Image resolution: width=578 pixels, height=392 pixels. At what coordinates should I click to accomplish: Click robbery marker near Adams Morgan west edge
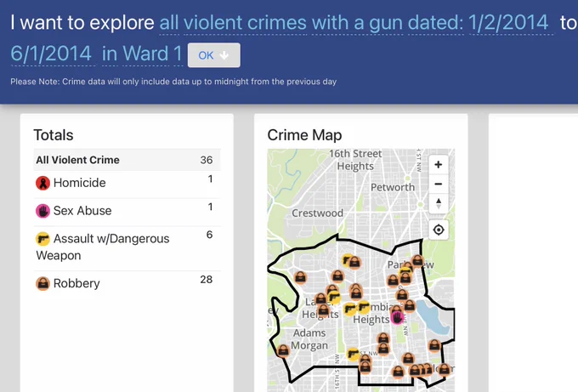click(283, 350)
